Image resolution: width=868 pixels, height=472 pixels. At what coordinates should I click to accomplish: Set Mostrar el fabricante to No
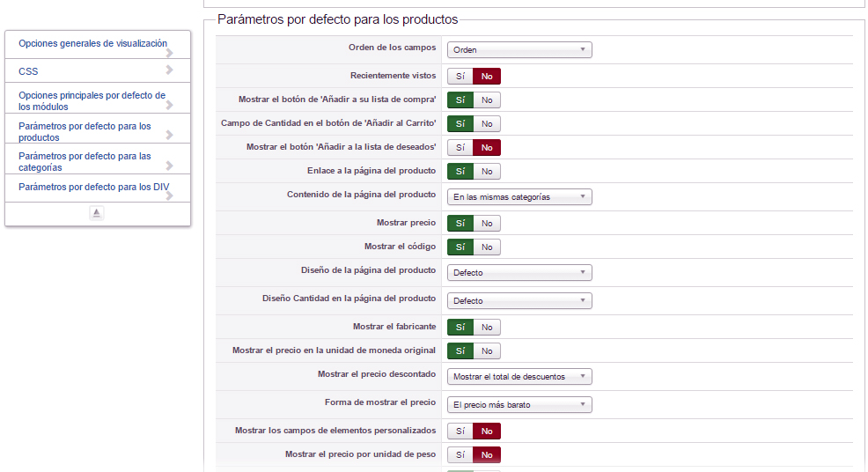[x=487, y=328]
